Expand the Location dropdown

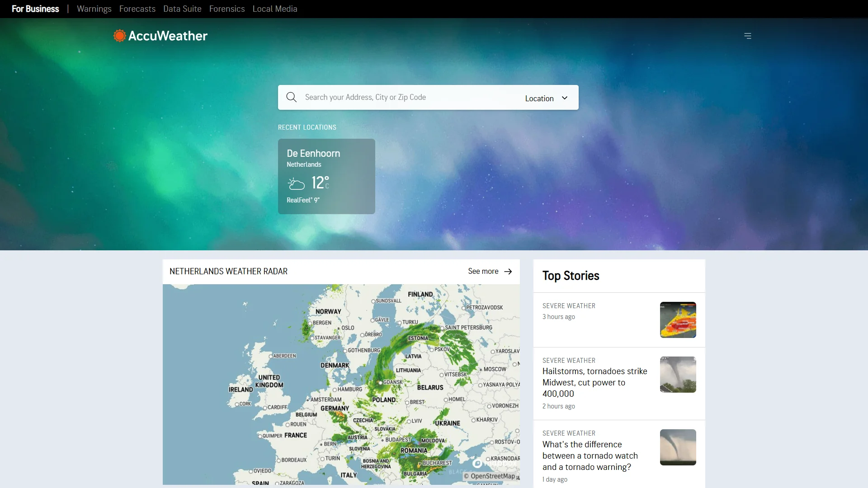tap(546, 98)
